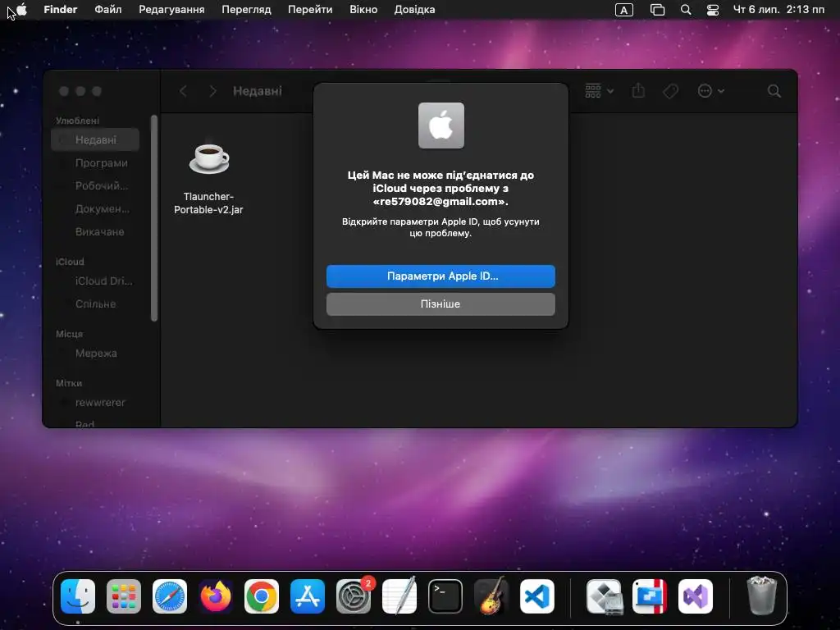This screenshot has width=840, height=630.
Task: Open Trash from the Dock
Action: [761, 596]
